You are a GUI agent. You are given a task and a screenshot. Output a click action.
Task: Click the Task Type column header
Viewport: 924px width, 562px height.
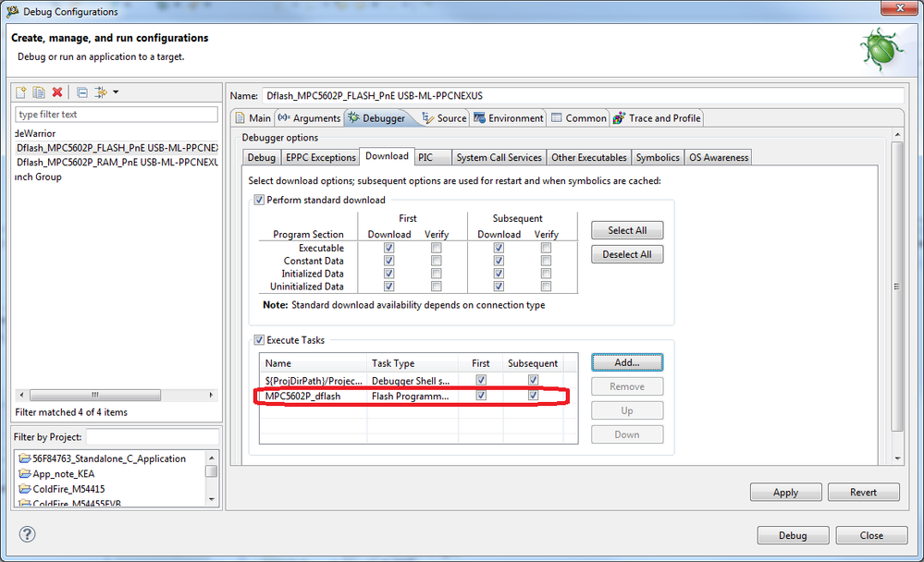[413, 363]
